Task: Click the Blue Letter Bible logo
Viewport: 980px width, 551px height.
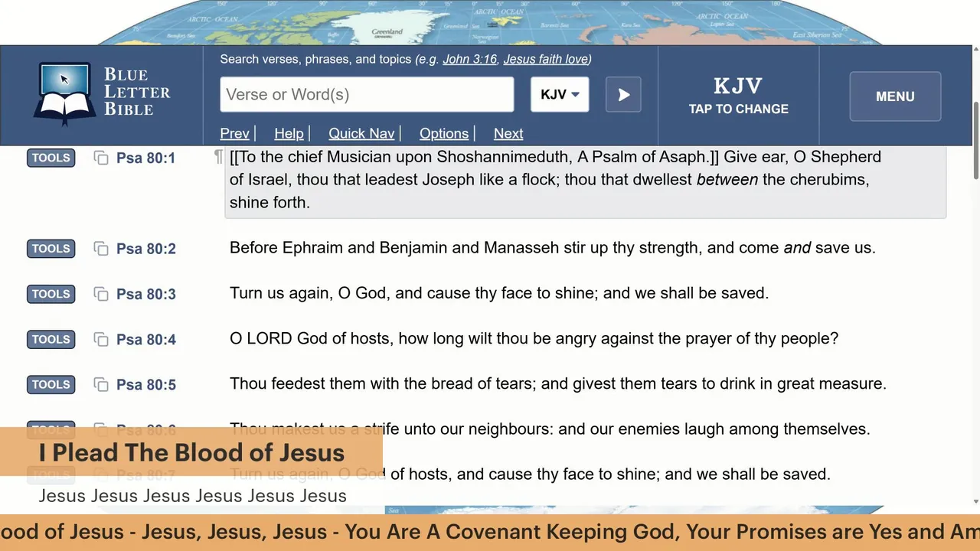Action: click(103, 95)
